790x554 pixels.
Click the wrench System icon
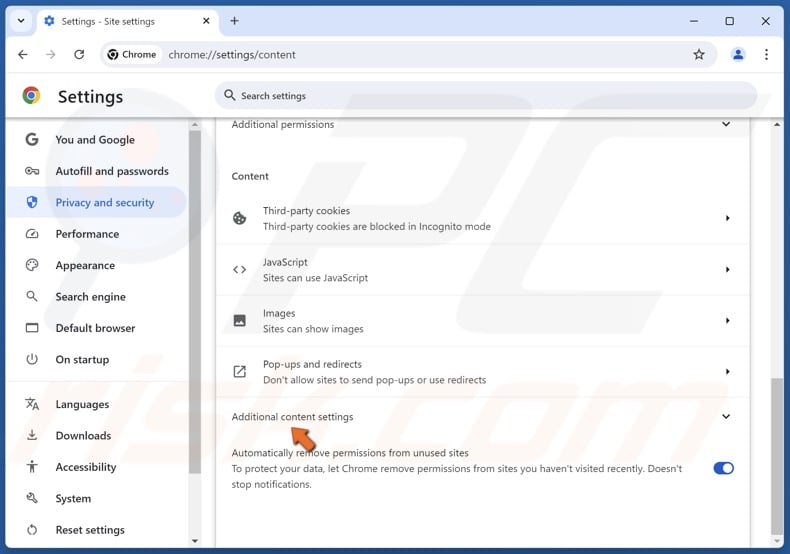pos(32,498)
